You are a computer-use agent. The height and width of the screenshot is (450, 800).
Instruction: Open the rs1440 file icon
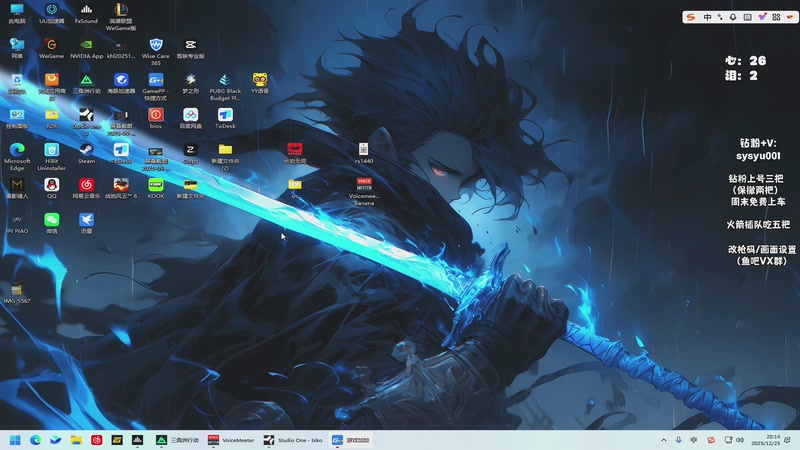[x=363, y=153]
